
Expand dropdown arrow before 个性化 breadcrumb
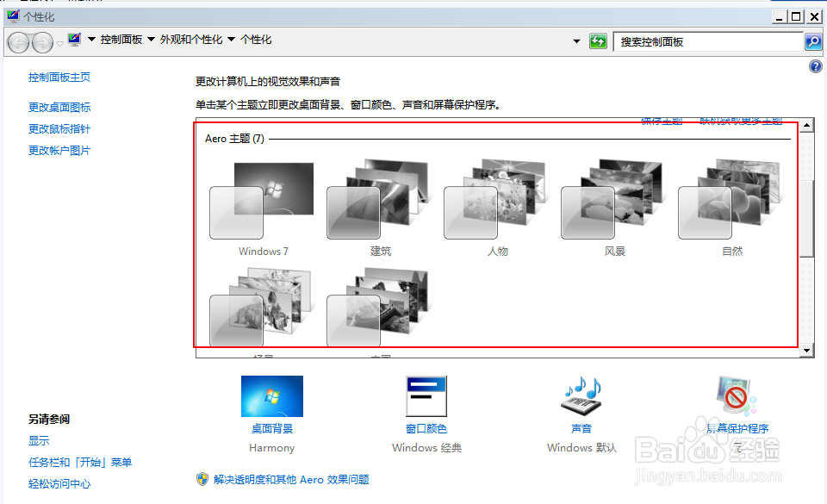pyautogui.click(x=231, y=40)
